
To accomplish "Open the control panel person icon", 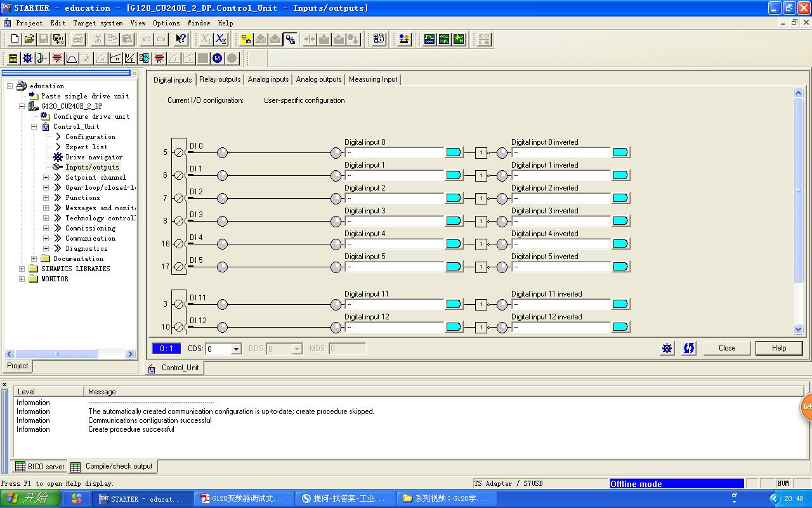I will coord(404,39).
